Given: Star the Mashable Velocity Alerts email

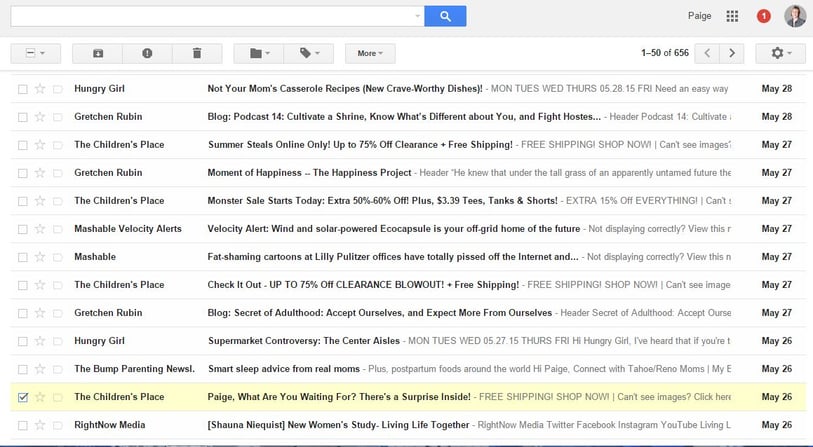Looking at the screenshot, I should (x=40, y=229).
